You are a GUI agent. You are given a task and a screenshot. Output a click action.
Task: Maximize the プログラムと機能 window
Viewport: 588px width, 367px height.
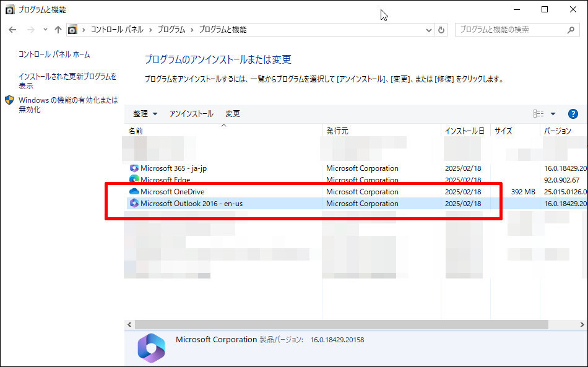(545, 10)
